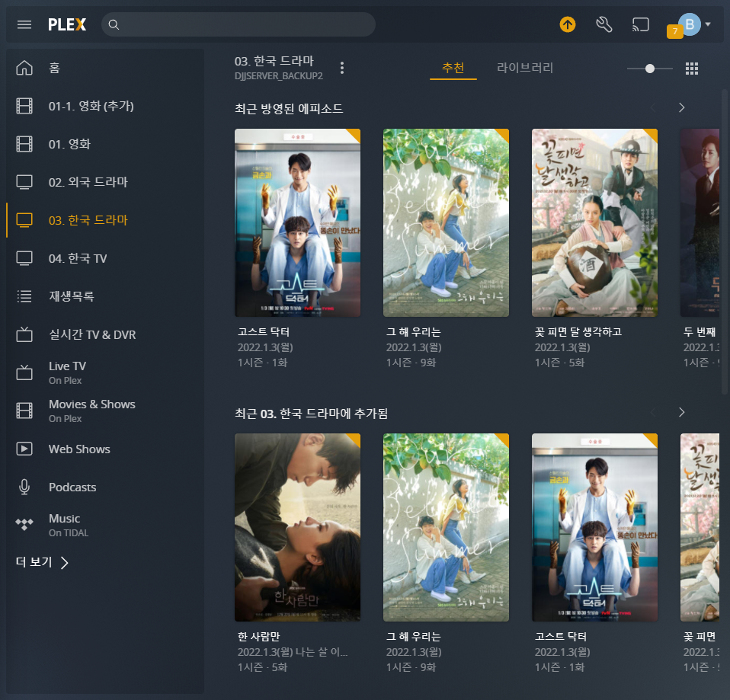
Task: Expand 더 보기 in sidebar
Action: tap(42, 563)
